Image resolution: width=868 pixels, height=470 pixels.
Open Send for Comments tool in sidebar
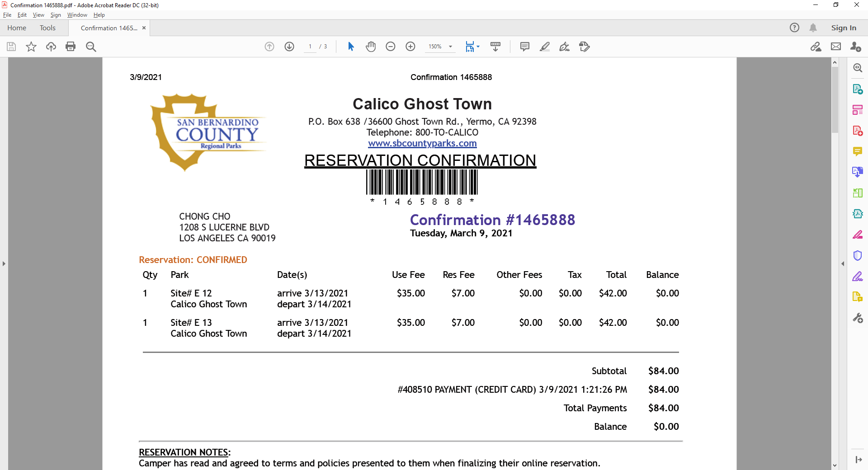pyautogui.click(x=858, y=297)
